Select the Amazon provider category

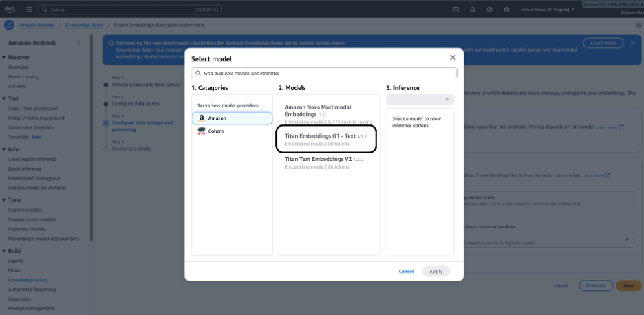(232, 118)
